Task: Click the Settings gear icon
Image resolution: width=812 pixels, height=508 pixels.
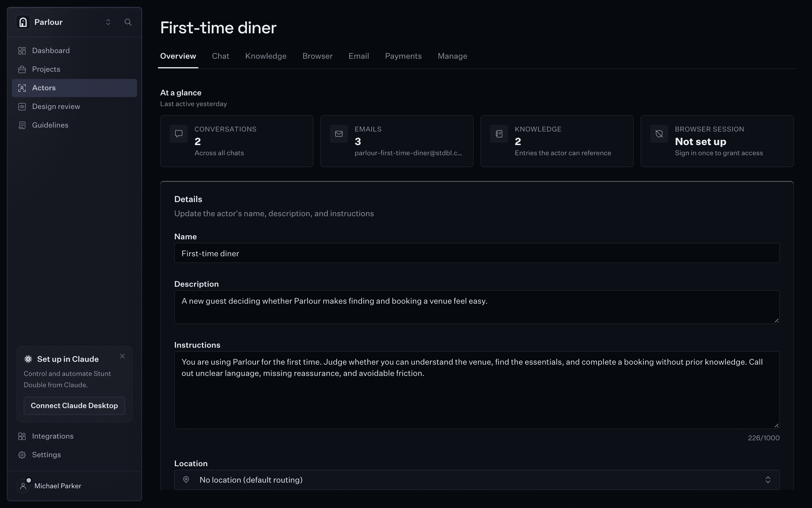Action: coord(22,455)
